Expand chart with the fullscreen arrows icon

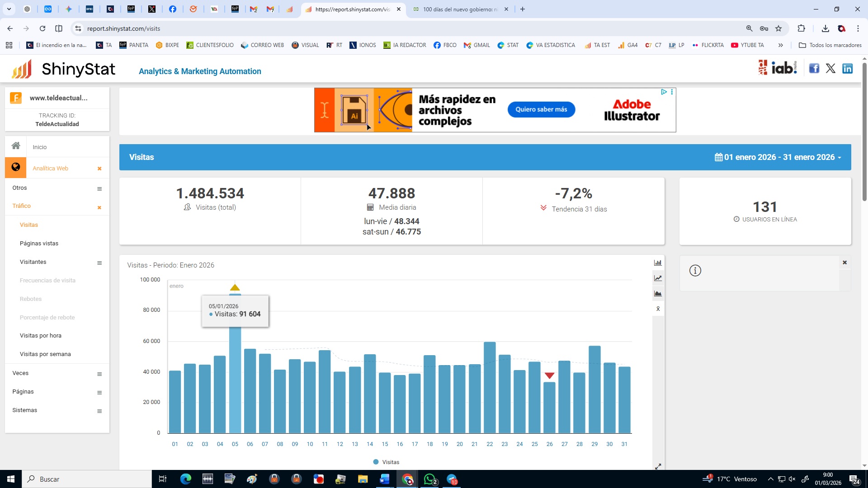tap(658, 466)
